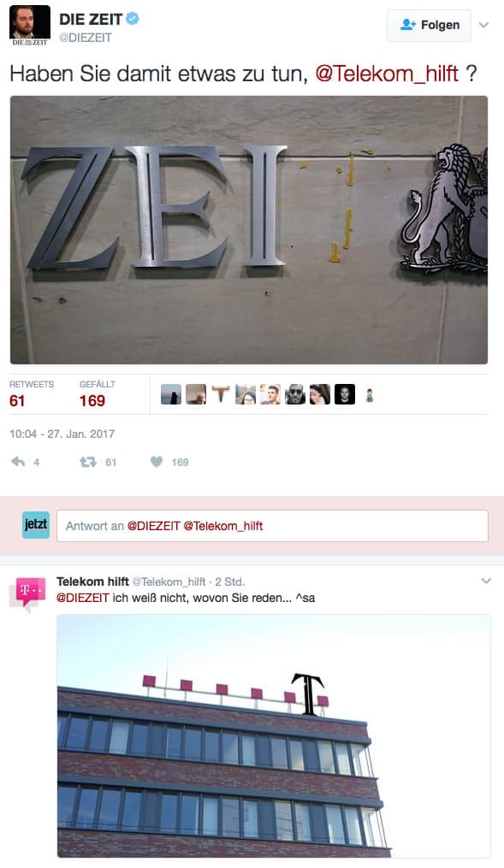
Task: Like the tweet with the heart icon
Action: (x=157, y=462)
